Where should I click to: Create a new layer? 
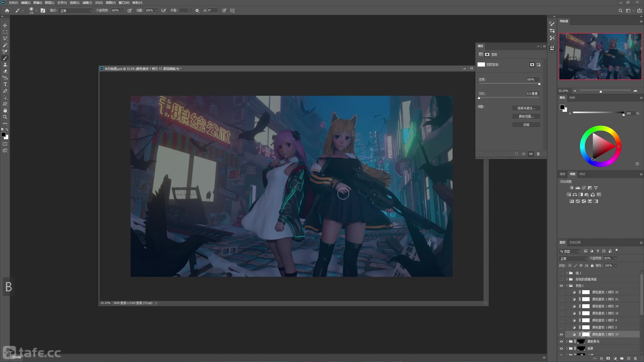[629, 358]
